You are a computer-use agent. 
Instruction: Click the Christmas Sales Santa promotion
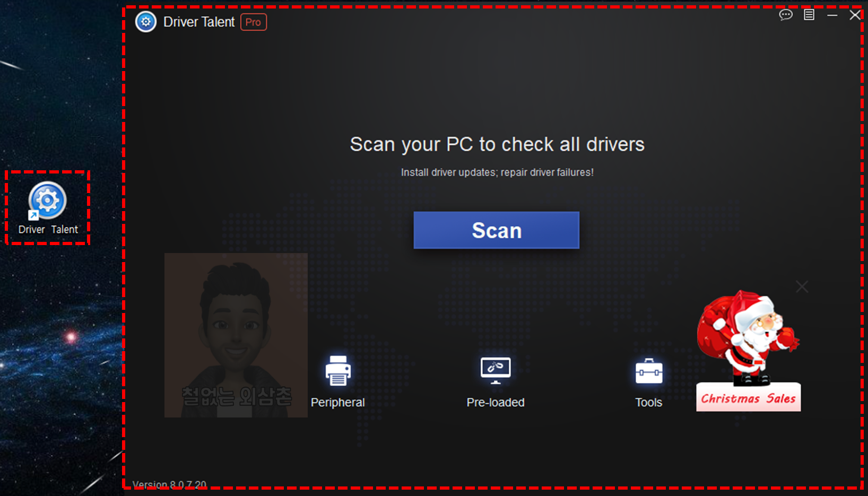[x=748, y=351]
